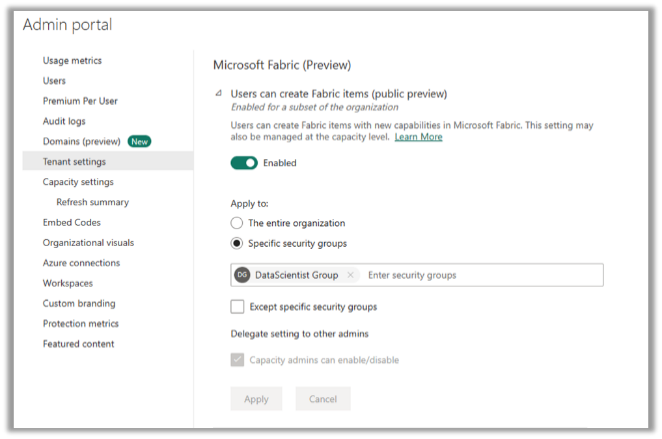Open Refresh summary sub-item
Viewport: 662px width, 439px height.
[x=92, y=202]
